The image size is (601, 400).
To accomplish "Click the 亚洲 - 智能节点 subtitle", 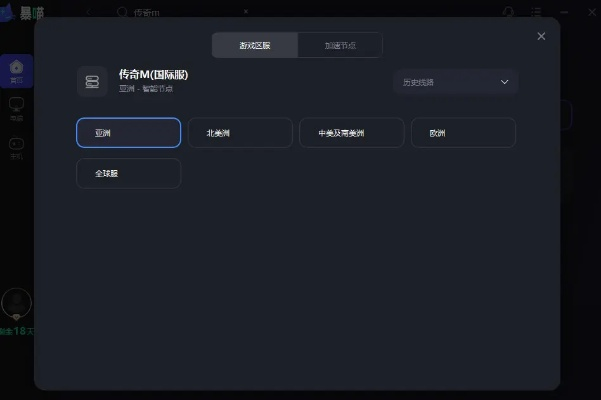I will click(146, 89).
